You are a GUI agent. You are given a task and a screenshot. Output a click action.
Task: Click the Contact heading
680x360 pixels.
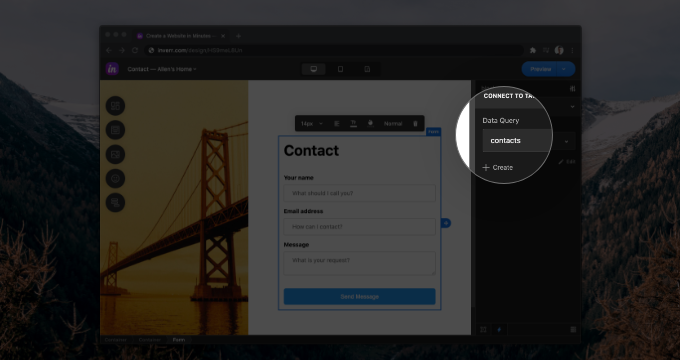(x=311, y=151)
